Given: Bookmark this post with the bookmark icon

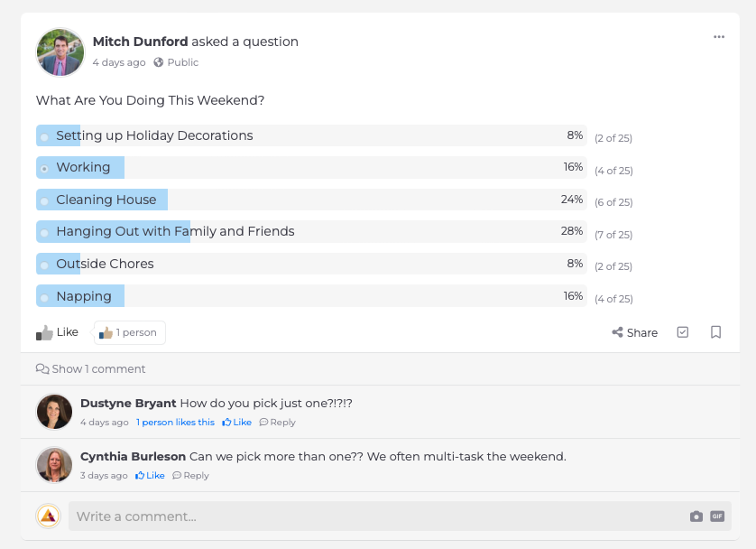Looking at the screenshot, I should click(716, 332).
